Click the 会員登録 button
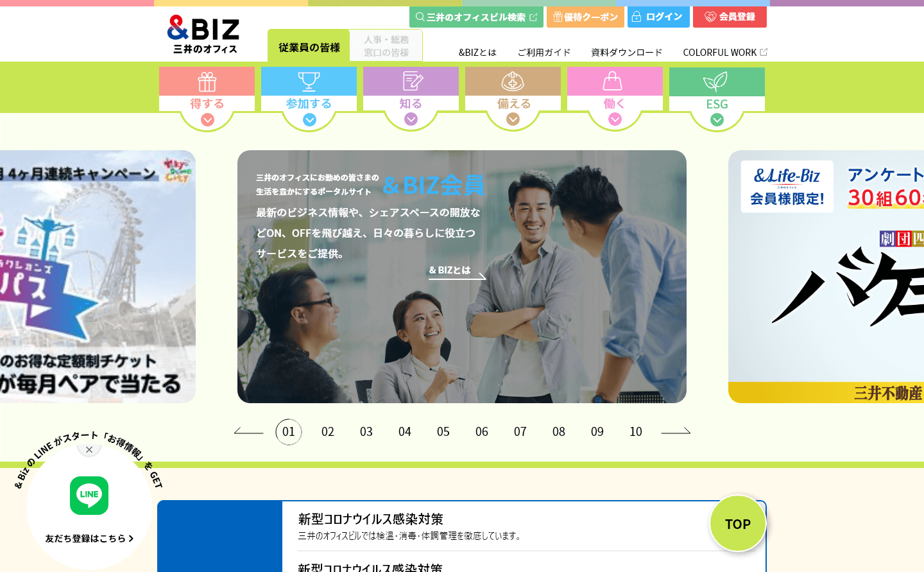 730,17
